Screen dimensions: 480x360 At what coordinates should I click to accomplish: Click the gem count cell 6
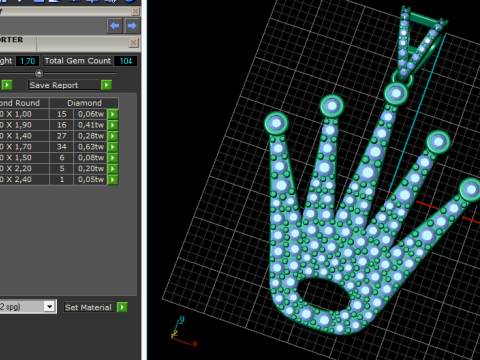62,158
